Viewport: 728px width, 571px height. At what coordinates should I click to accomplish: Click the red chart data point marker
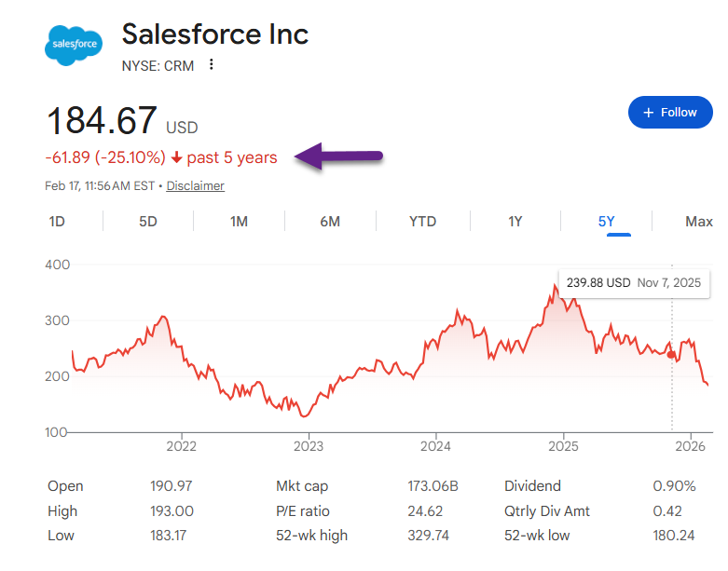click(672, 355)
